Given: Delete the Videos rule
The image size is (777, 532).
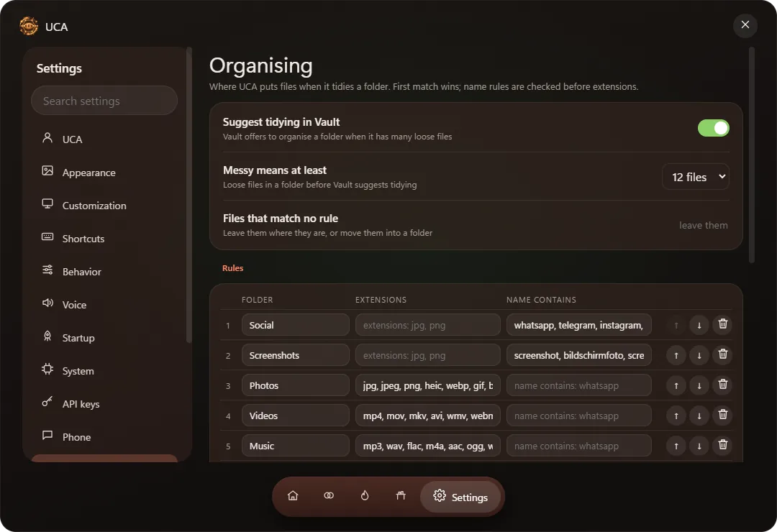Looking at the screenshot, I should [723, 415].
